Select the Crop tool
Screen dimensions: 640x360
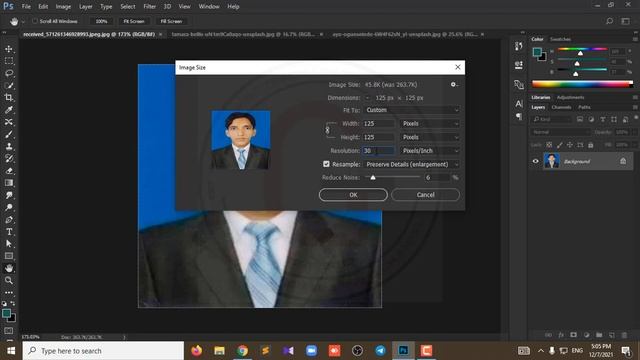pos(9,98)
